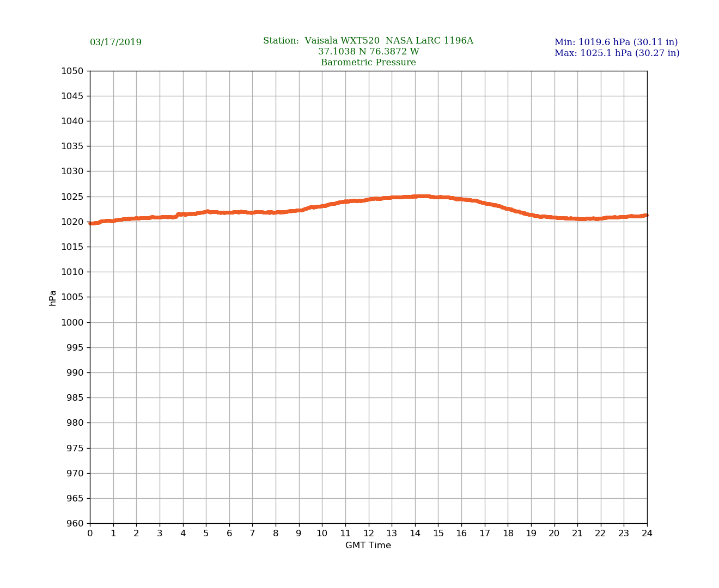Click the pressure curve end at hour 24

click(x=646, y=216)
